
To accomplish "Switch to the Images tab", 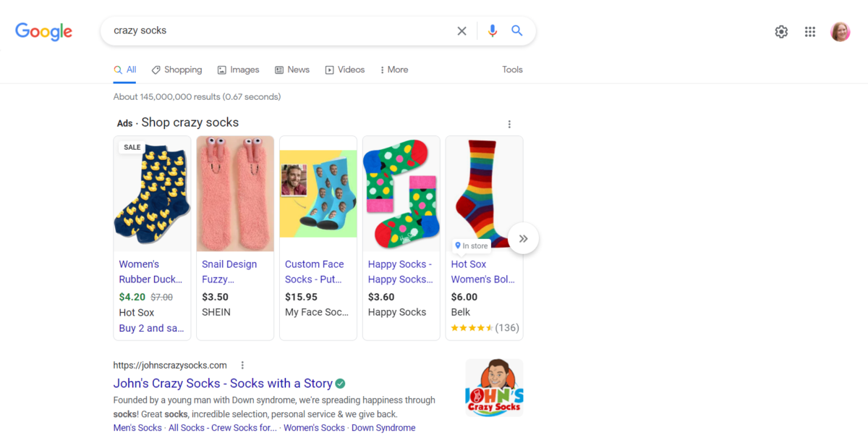I will (x=238, y=70).
